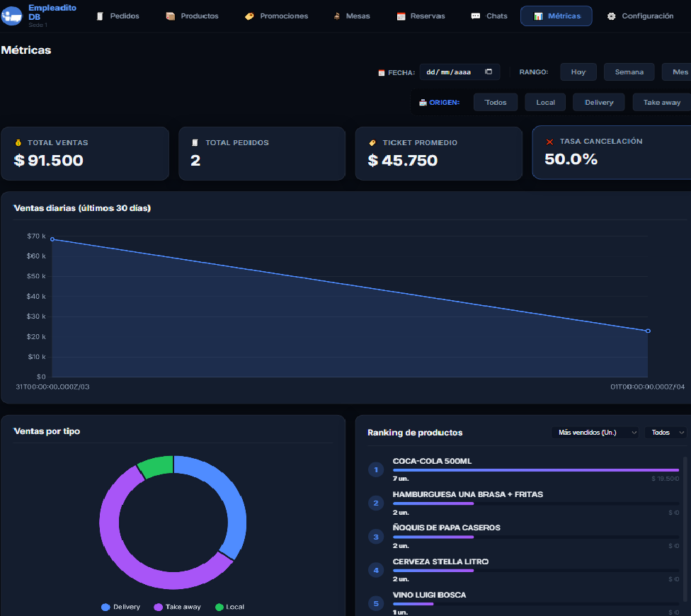This screenshot has width=691, height=616.
Task: Click the Mesas chair icon
Action: pyautogui.click(x=337, y=16)
